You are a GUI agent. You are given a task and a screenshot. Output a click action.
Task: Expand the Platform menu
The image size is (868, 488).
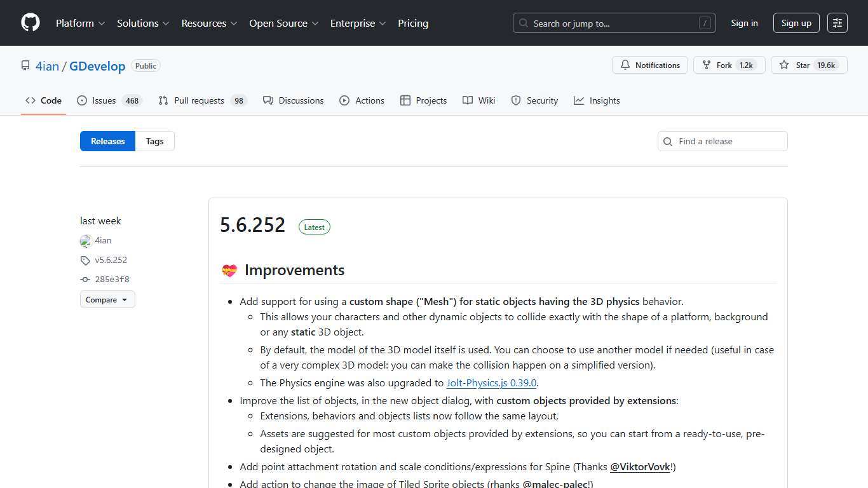[80, 23]
